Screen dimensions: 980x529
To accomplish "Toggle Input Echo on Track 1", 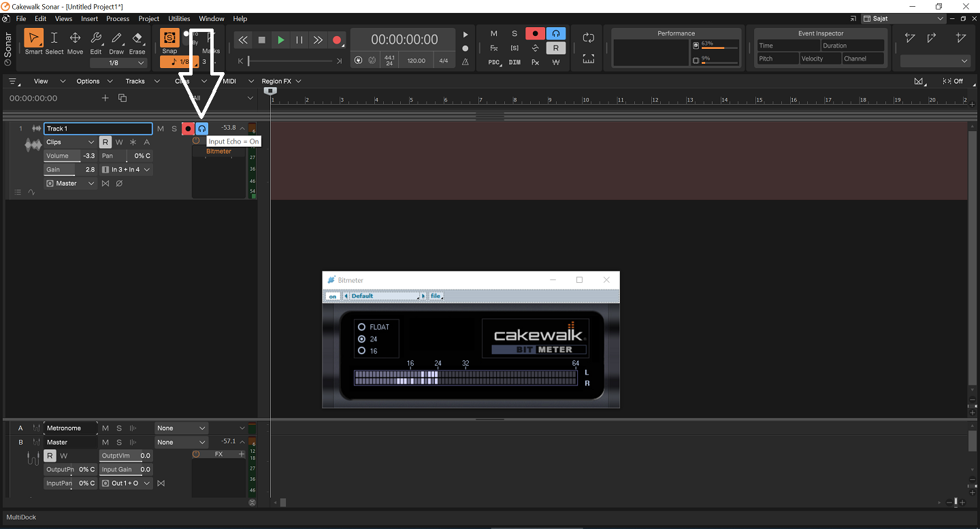I will point(202,129).
